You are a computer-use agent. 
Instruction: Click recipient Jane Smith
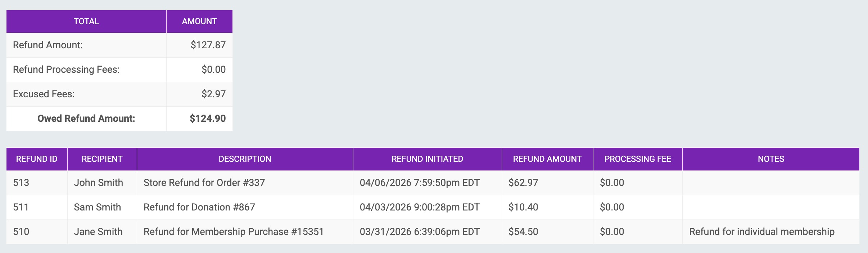[98, 232]
